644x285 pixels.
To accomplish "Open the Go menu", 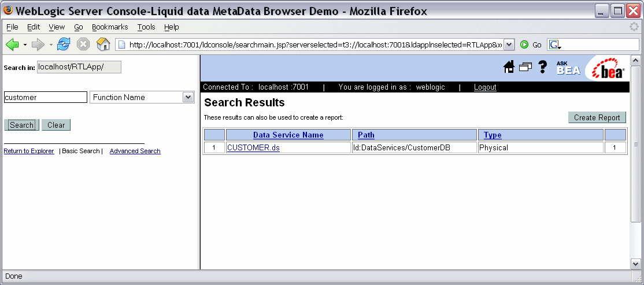I will tap(79, 27).
